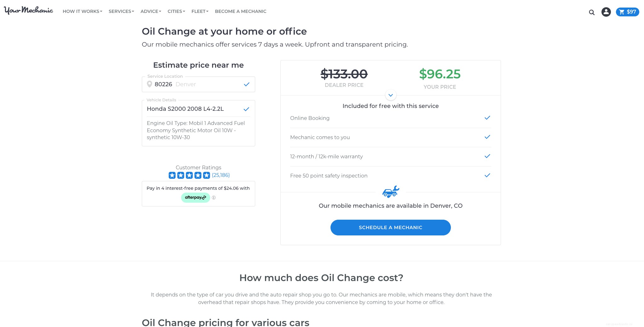The image size is (644, 327).
Task: Open the search icon in the top bar
Action: tap(591, 12)
